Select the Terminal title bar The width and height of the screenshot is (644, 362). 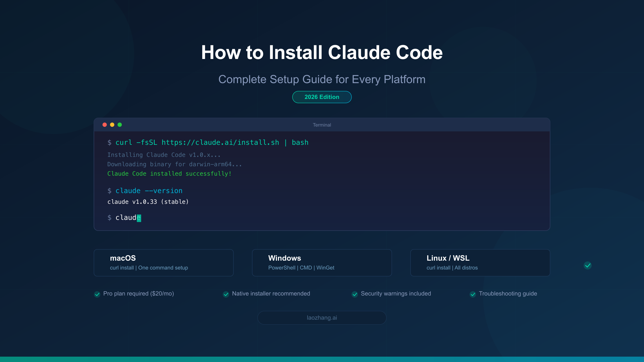point(322,125)
